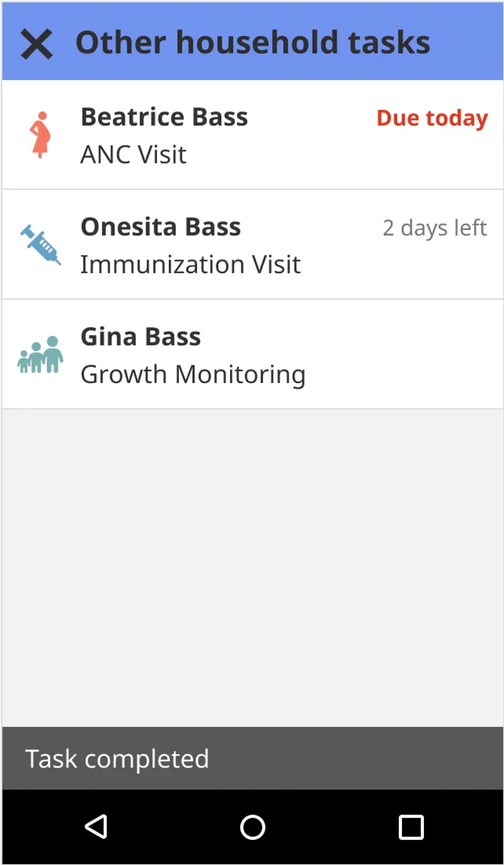The width and height of the screenshot is (504, 865).
Task: Tap the pregnant woman ANC icon
Action: coord(40,135)
